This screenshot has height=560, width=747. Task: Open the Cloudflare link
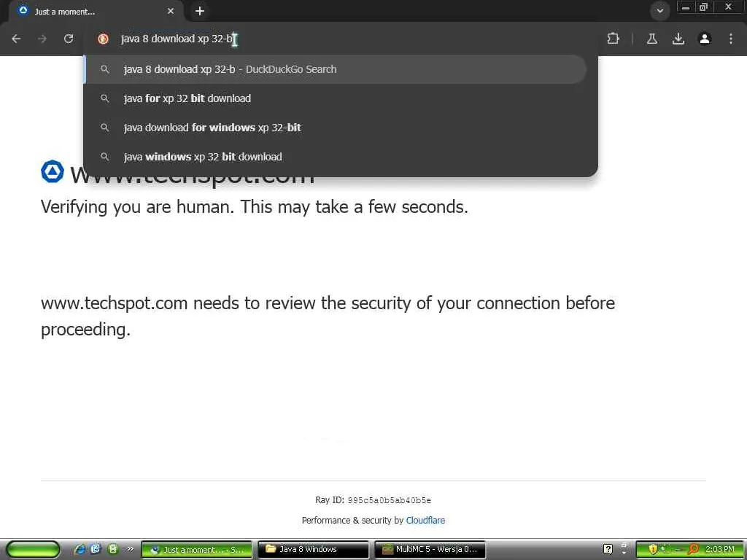tap(425, 521)
